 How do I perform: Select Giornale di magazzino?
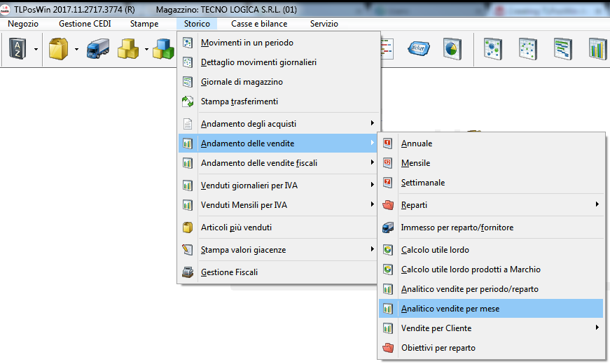pyautogui.click(x=242, y=82)
